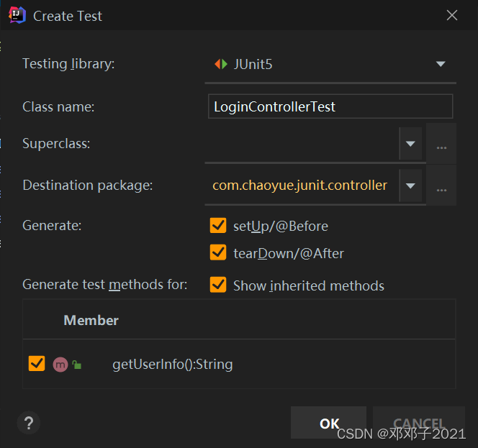
Task: Click the JUnit5 library selection text
Action: (x=253, y=65)
